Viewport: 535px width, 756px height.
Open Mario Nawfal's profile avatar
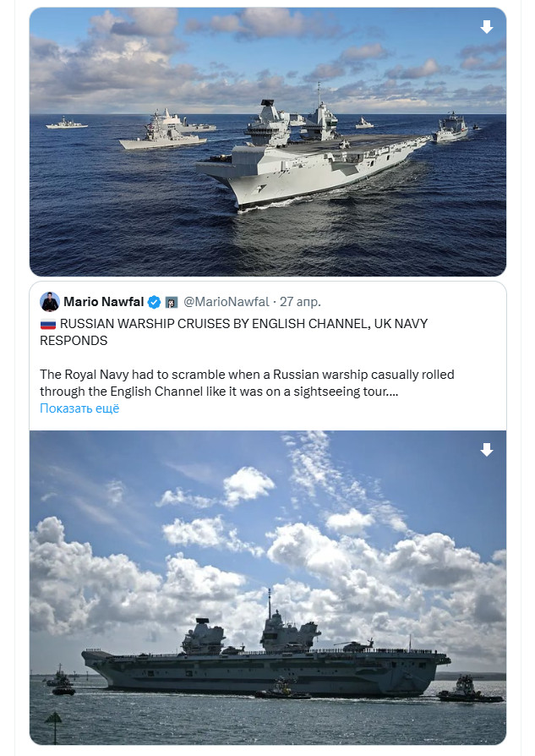[x=50, y=302]
